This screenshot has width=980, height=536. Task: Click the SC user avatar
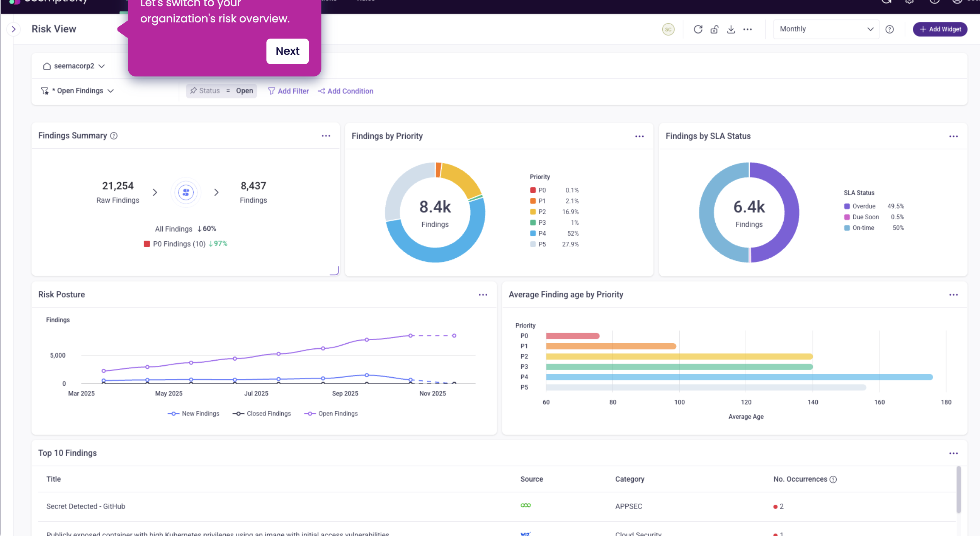[x=668, y=29]
